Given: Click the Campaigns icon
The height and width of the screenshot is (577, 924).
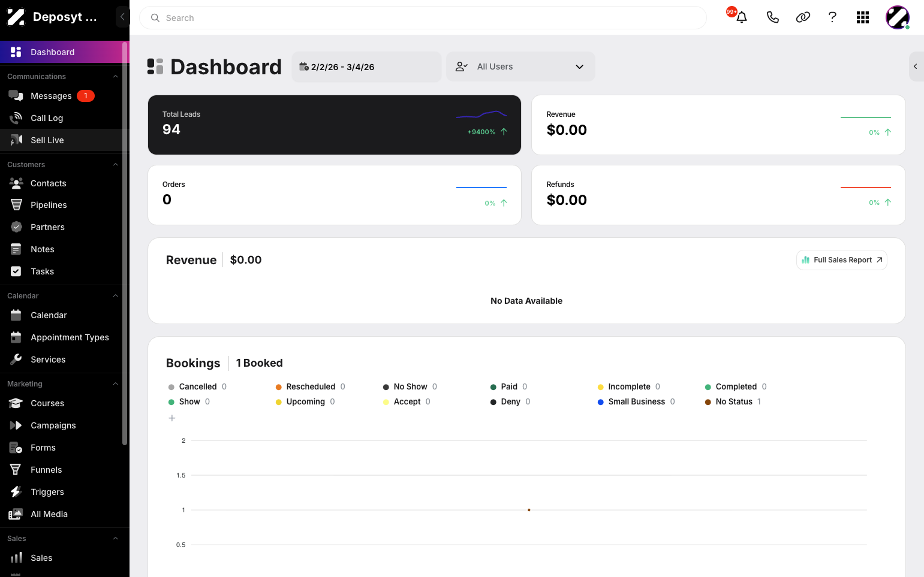Looking at the screenshot, I should coord(16,425).
